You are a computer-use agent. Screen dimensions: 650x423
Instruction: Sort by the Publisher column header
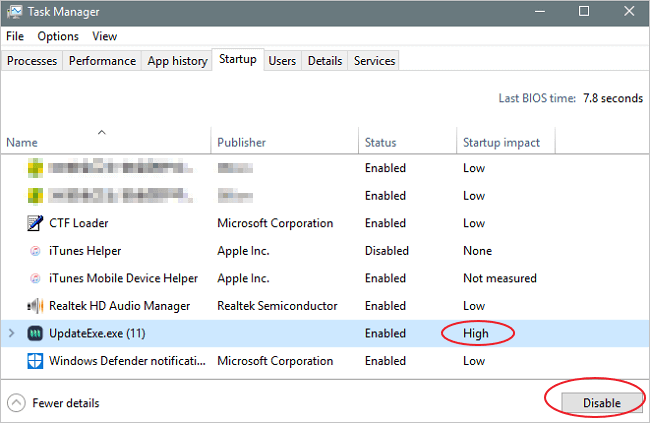(241, 143)
